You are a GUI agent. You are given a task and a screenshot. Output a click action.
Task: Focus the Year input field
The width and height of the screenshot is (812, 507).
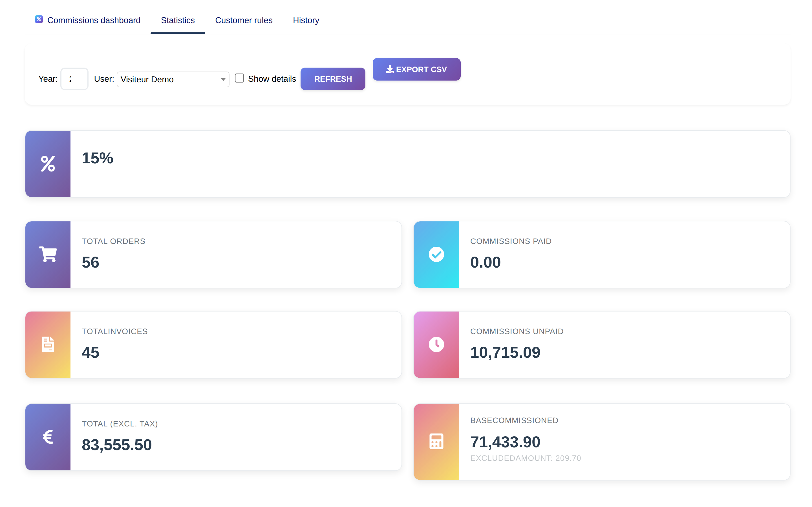point(74,79)
